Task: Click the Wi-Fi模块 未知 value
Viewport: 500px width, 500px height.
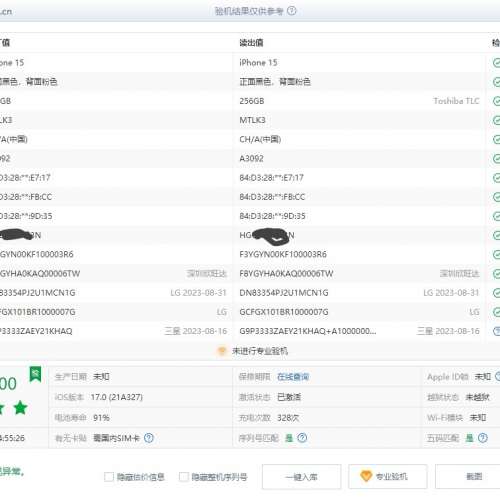Action: tap(478, 417)
